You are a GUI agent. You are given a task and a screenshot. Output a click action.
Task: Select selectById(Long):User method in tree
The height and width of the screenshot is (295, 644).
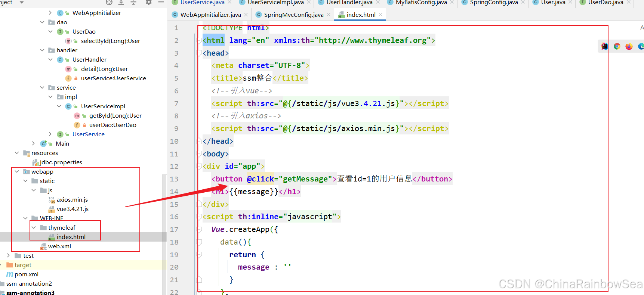coord(110,41)
